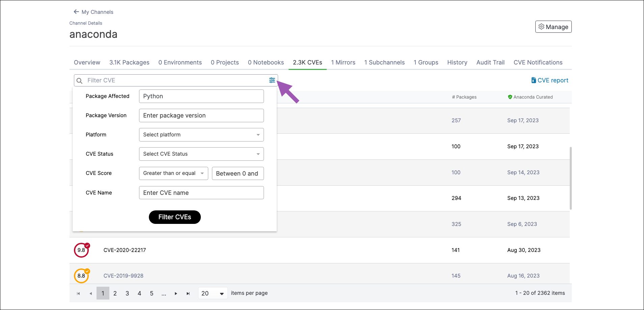Screen dimensions: 644x310
Task: Open the CVE-2020-22217 entry
Action: [x=125, y=250]
